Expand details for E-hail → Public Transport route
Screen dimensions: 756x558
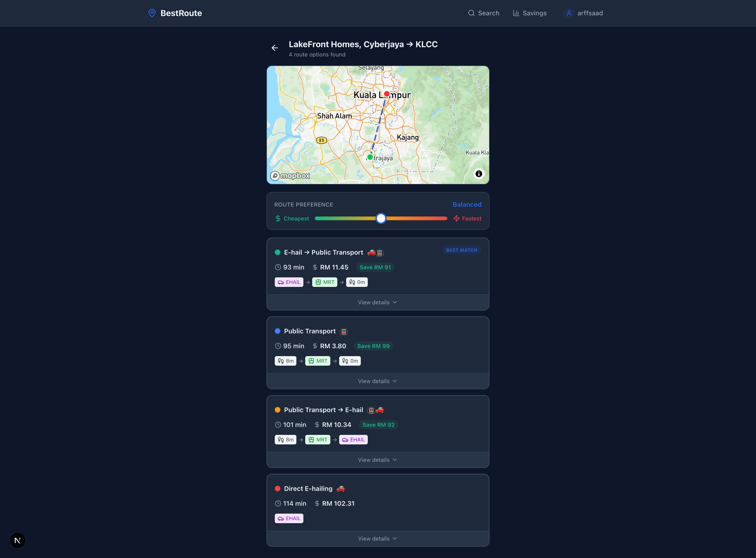378,302
